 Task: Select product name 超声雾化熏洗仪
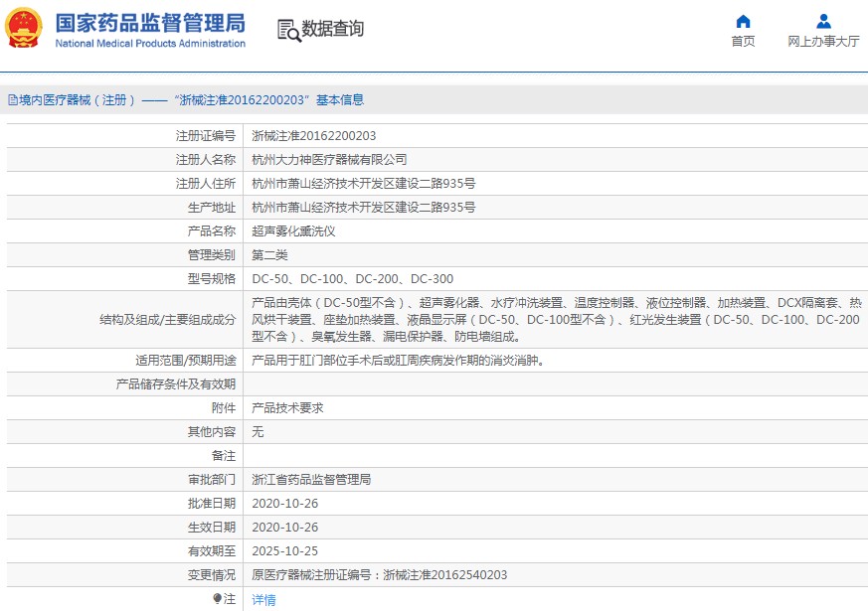[293, 231]
